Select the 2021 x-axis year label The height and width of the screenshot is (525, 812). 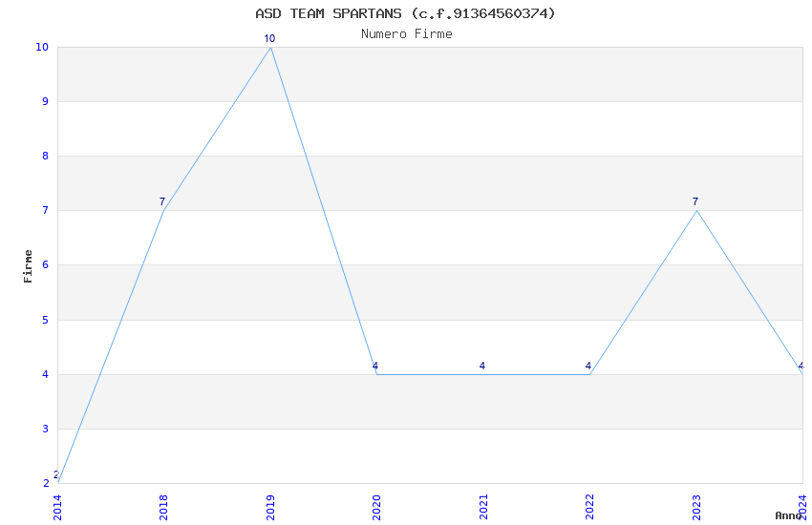(x=483, y=508)
